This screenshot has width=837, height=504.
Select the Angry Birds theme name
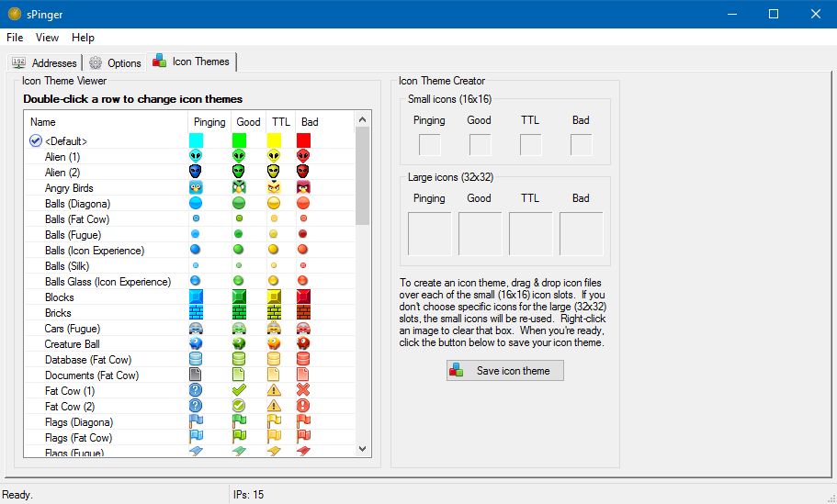pyautogui.click(x=69, y=187)
